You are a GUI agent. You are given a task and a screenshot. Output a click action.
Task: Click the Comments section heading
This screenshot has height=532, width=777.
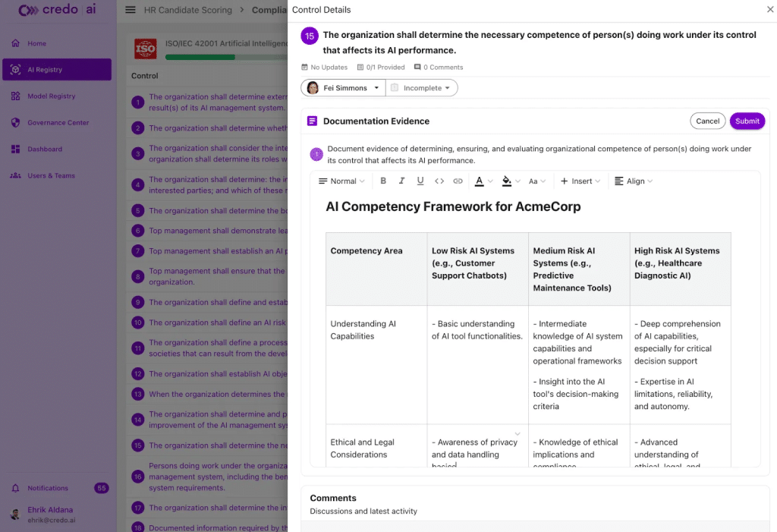333,498
